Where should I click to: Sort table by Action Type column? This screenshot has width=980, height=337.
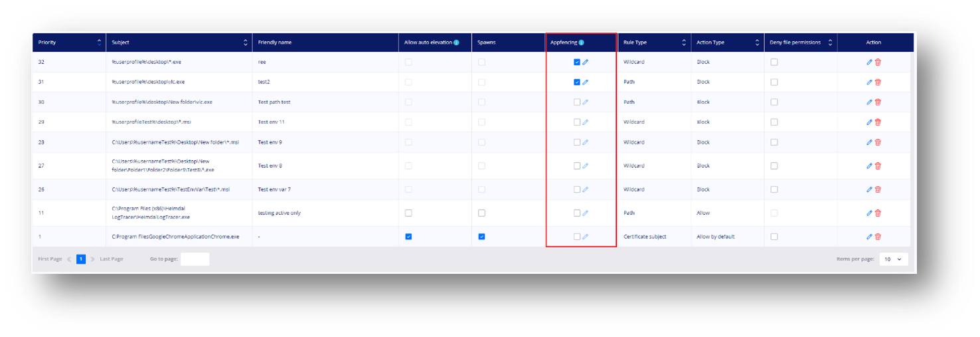[x=757, y=43]
